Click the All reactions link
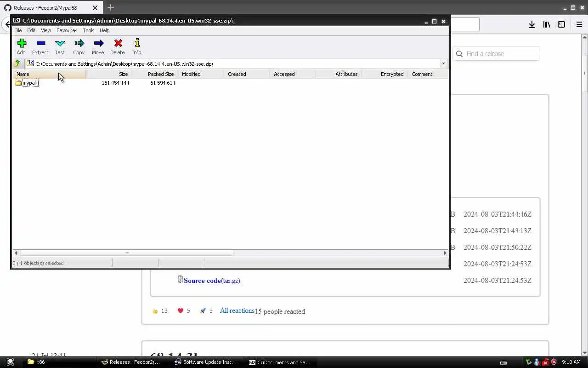Screen dimensions: 588x368 tap(237, 310)
